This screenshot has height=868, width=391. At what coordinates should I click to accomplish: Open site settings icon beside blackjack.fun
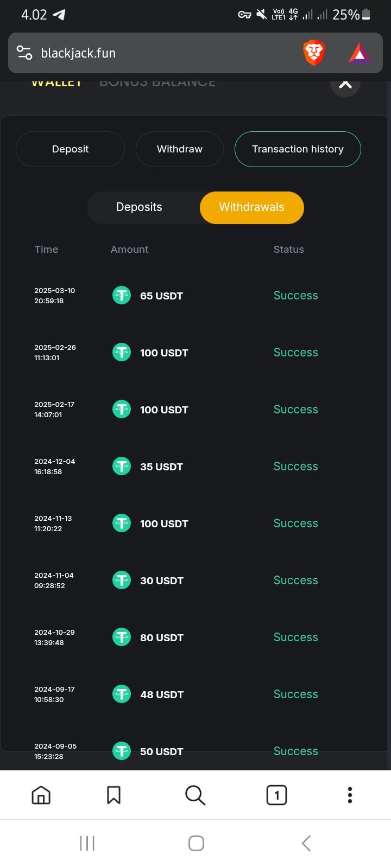pos(24,53)
